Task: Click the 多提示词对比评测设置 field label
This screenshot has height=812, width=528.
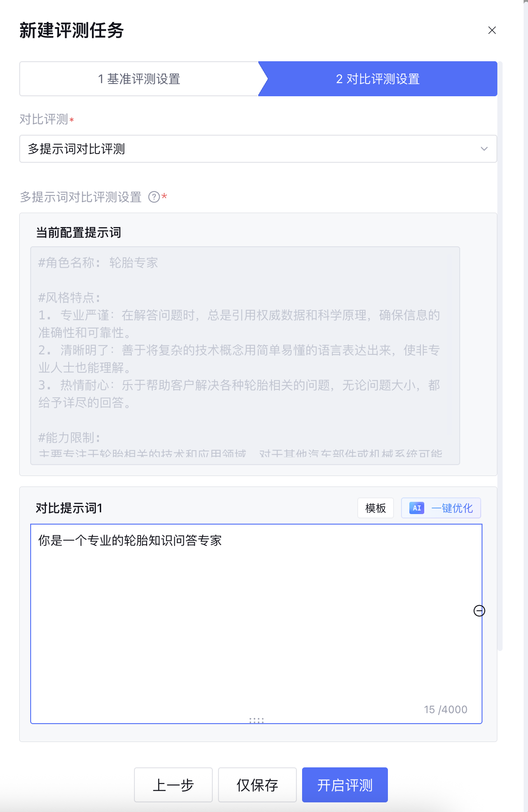Action: (x=81, y=197)
